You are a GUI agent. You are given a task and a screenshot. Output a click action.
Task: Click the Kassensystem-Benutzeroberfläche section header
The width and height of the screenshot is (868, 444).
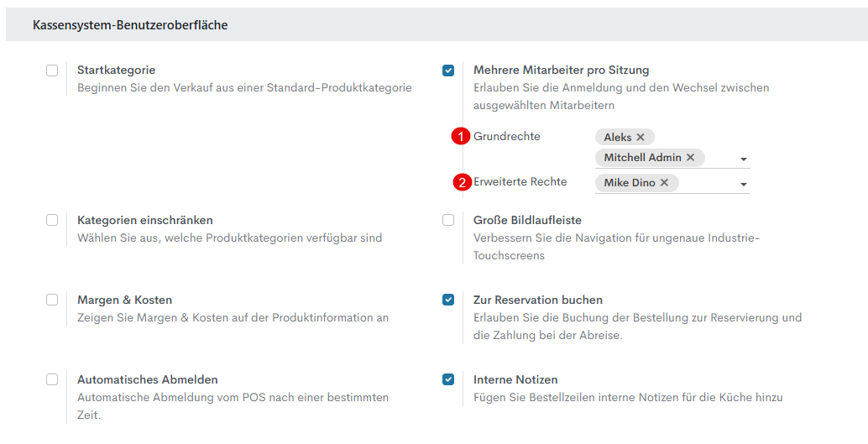point(130,25)
